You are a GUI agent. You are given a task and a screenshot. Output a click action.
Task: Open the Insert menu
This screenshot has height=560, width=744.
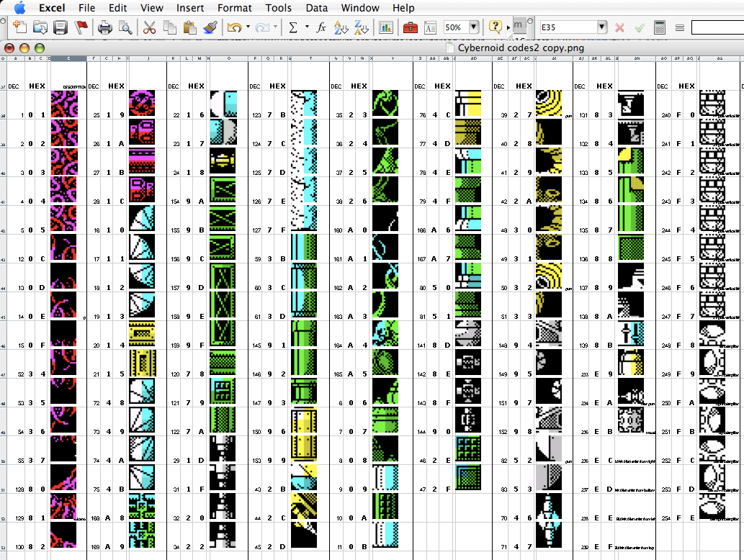[191, 8]
